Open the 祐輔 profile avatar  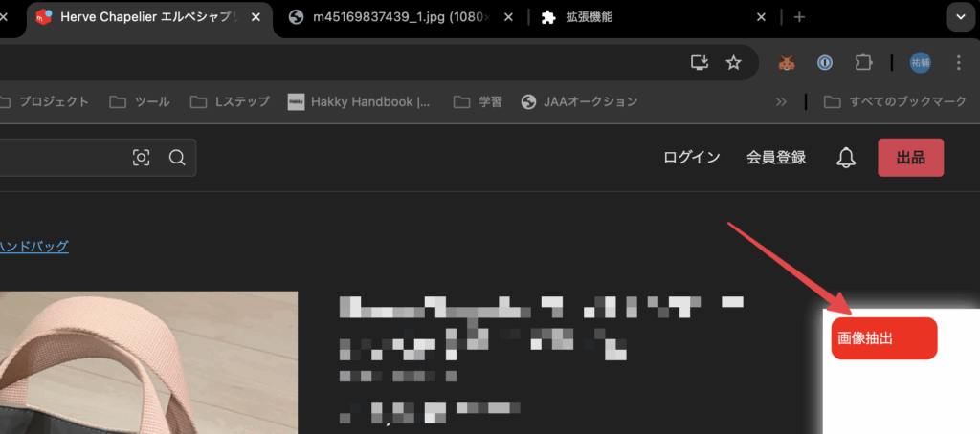(920, 63)
